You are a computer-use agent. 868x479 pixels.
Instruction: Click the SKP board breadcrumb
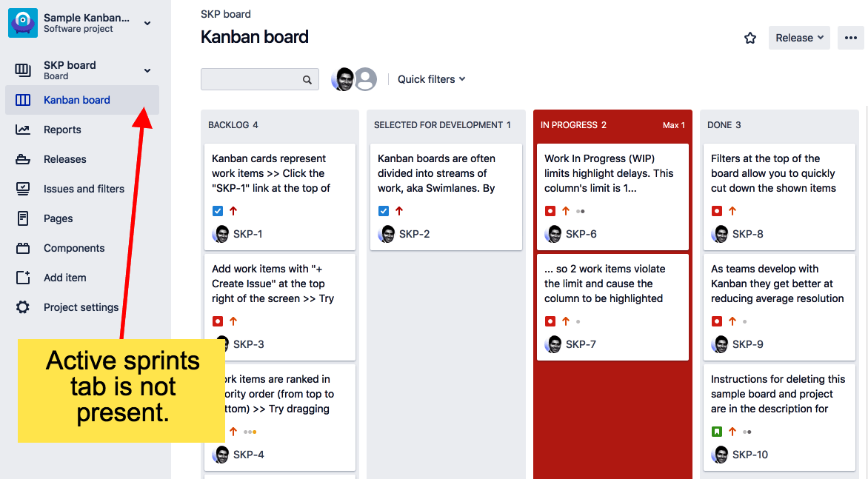tap(224, 13)
